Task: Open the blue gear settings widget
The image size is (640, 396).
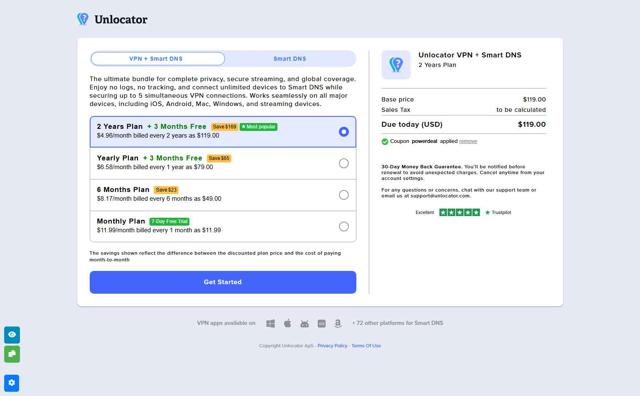Action: pyautogui.click(x=12, y=383)
